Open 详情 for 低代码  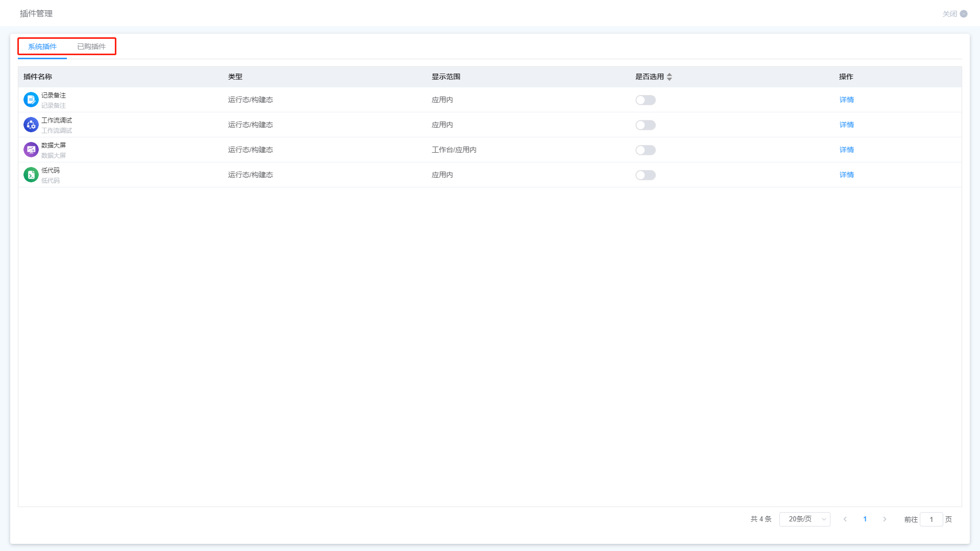click(x=846, y=175)
